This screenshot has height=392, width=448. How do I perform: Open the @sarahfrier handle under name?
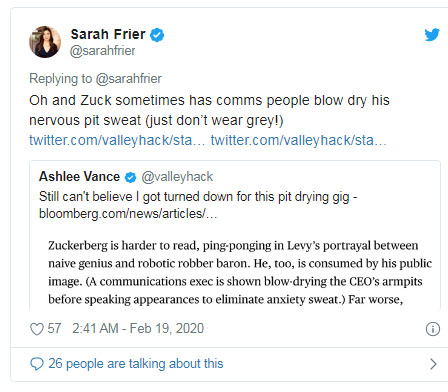102,51
